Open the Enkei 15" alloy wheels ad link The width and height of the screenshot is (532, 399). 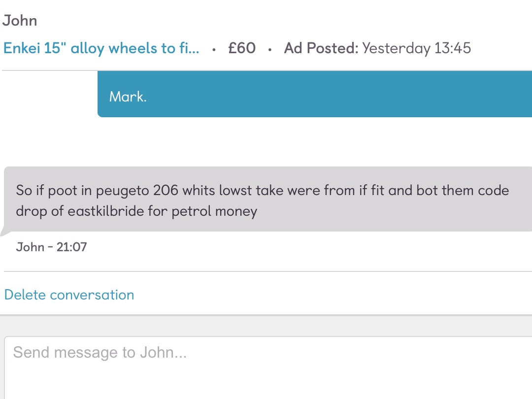pos(101,48)
